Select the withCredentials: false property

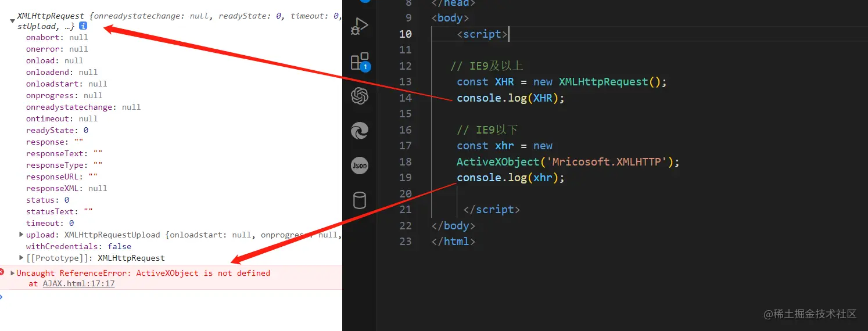pos(78,246)
